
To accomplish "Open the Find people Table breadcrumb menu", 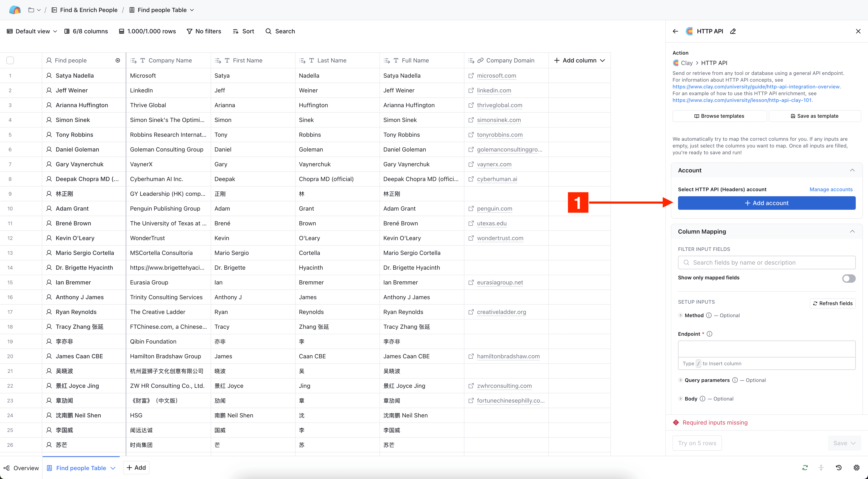I will [162, 10].
